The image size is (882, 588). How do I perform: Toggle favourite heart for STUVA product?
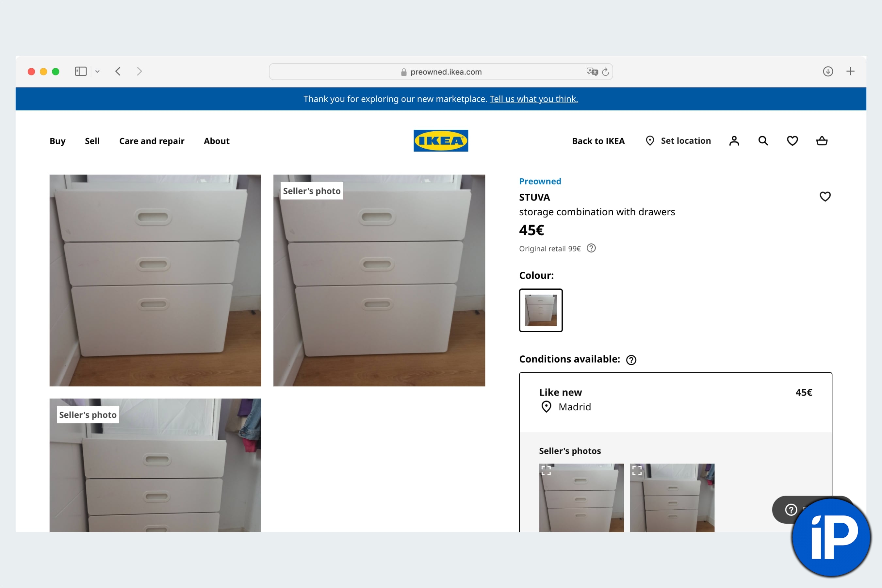pos(825,197)
